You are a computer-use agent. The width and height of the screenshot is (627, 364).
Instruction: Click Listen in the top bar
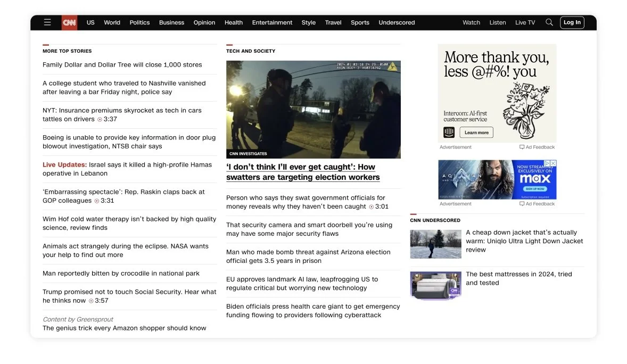pos(498,22)
